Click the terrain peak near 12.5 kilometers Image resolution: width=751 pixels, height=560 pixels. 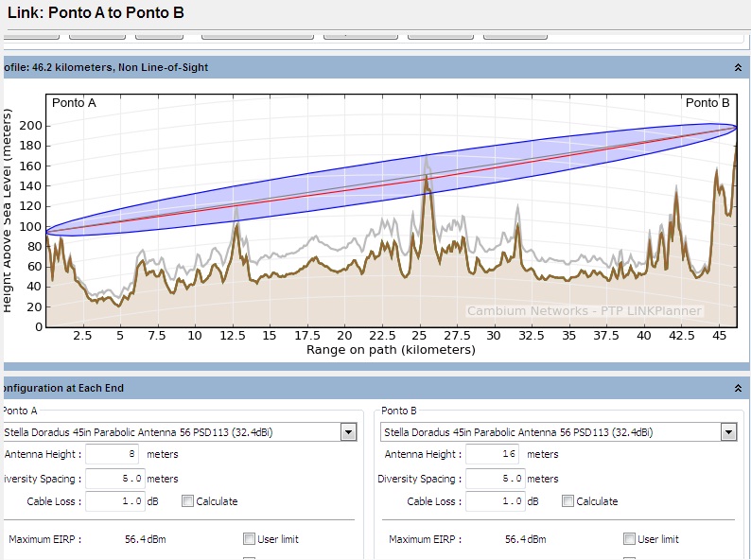point(236,225)
